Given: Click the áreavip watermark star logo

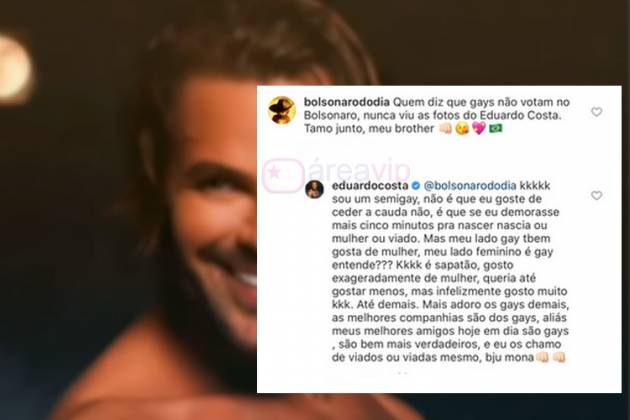Looking at the screenshot, I should (282, 175).
